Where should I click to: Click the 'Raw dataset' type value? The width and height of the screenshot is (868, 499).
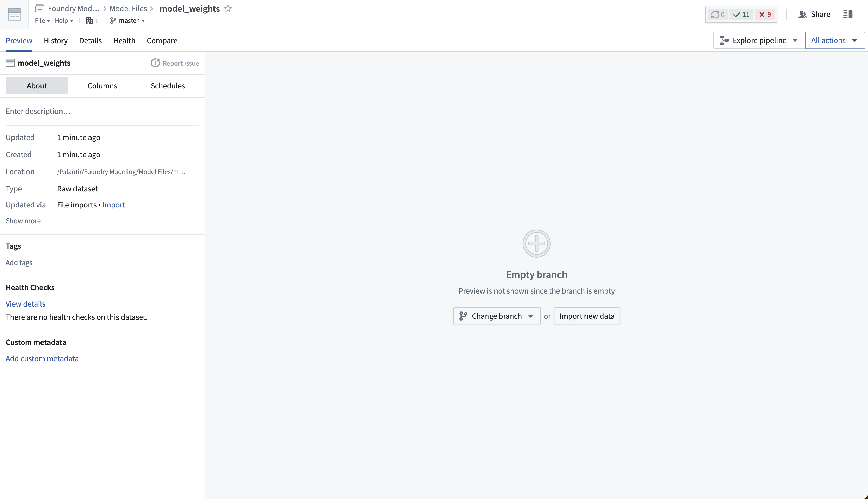point(77,189)
